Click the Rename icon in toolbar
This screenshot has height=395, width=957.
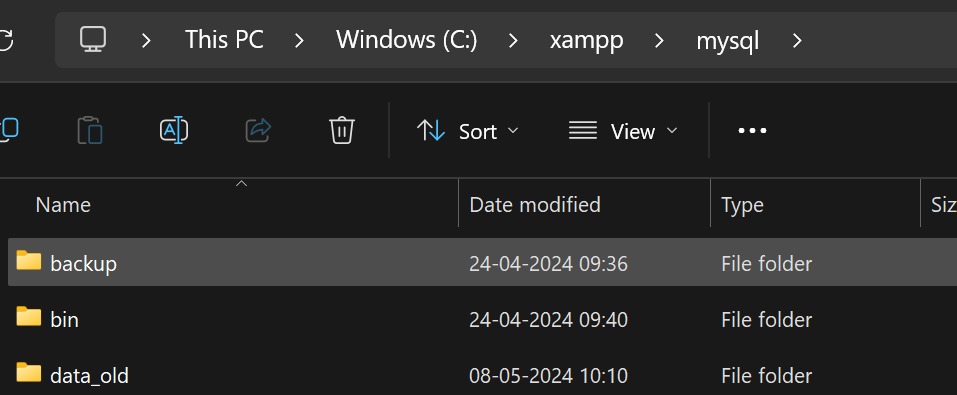pyautogui.click(x=174, y=131)
